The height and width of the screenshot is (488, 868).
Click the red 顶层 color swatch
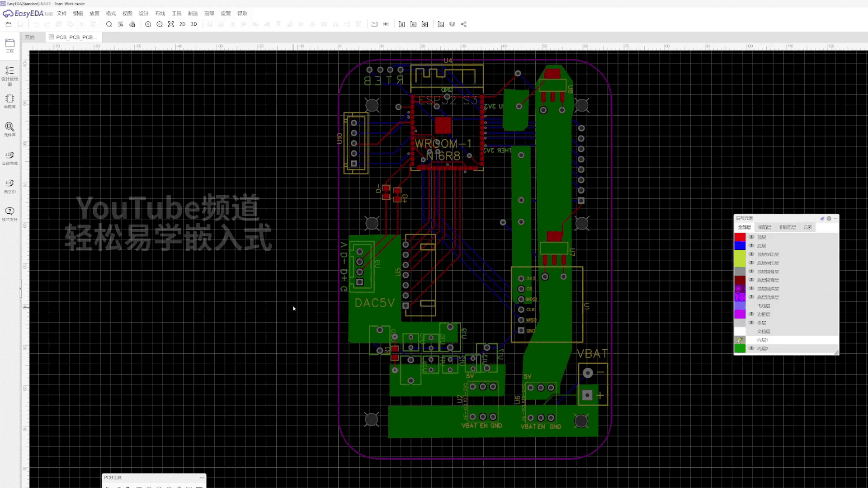point(740,237)
